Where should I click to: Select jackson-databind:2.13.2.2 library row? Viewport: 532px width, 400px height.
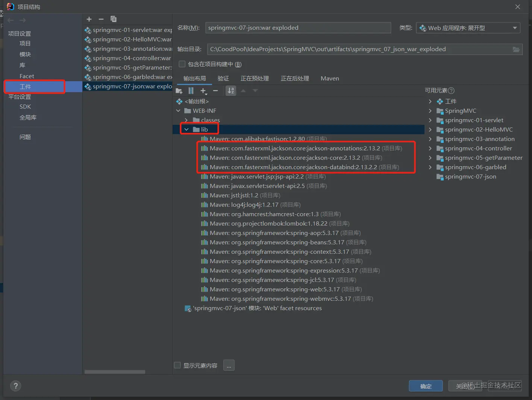(x=300, y=167)
